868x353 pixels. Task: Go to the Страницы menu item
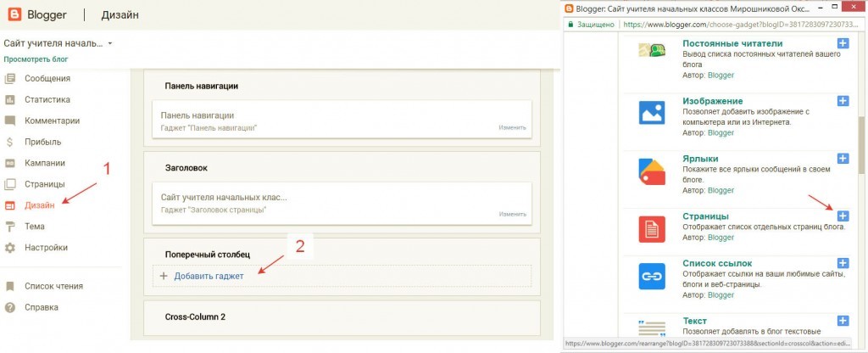coord(45,184)
